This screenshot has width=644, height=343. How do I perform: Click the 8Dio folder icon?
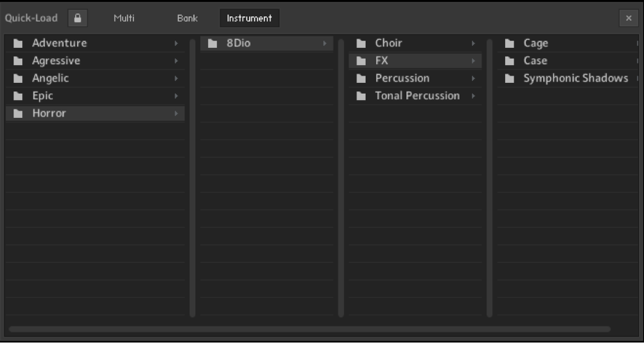coord(213,44)
